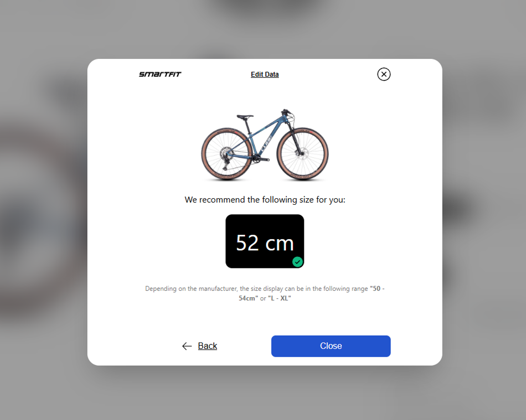526x420 pixels.
Task: Dismiss the dialog with the circled X icon
Action: point(384,74)
